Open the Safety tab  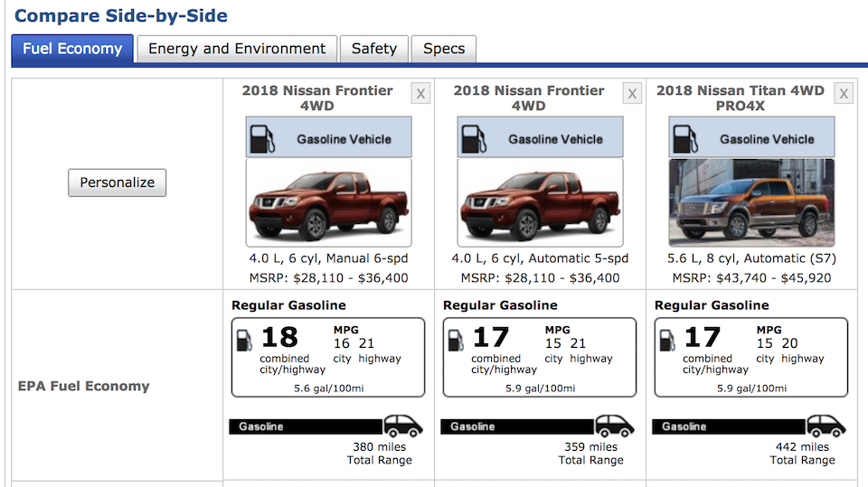(374, 49)
